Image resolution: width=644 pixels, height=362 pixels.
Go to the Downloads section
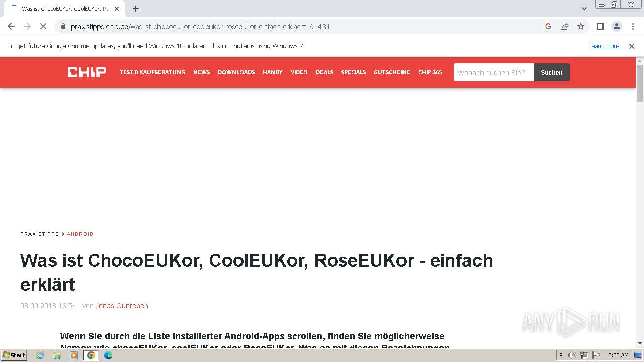(236, 72)
